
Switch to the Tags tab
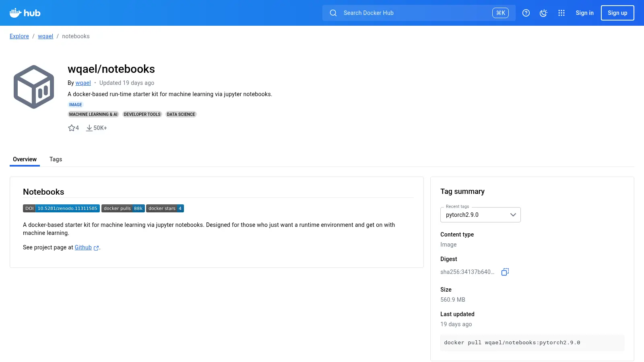click(56, 159)
